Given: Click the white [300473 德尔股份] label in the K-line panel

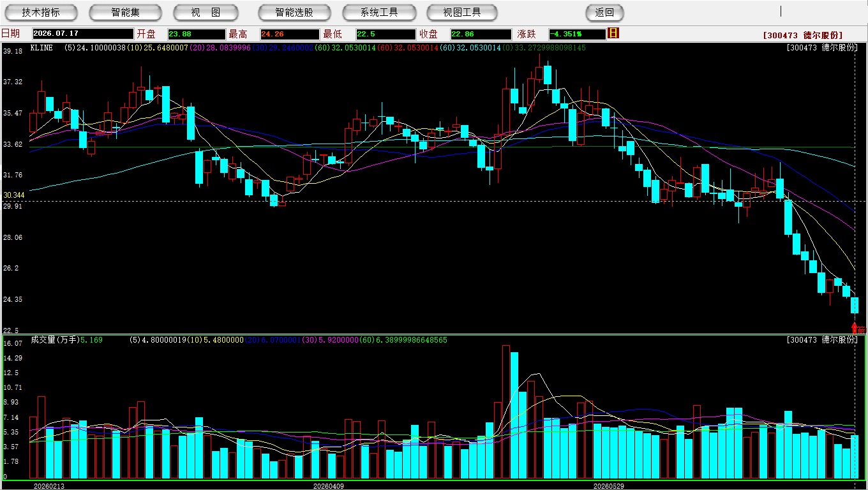Looking at the screenshot, I should pyautogui.click(x=823, y=48).
